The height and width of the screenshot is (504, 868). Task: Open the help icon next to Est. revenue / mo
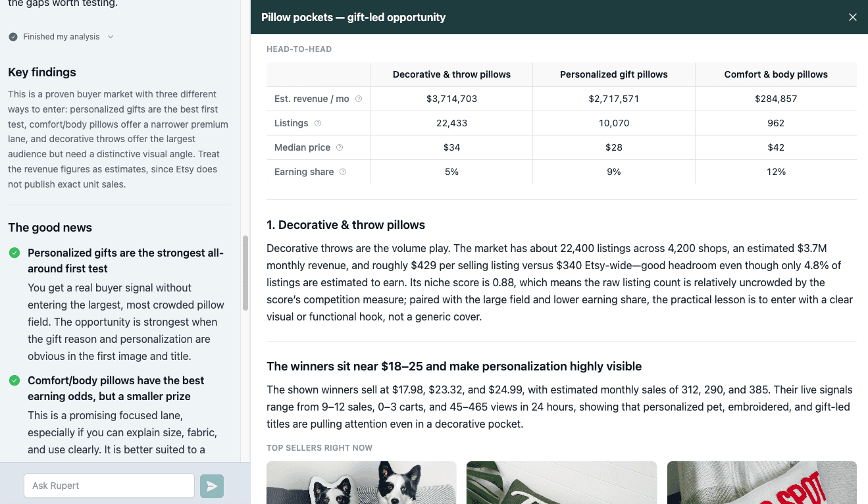click(359, 99)
